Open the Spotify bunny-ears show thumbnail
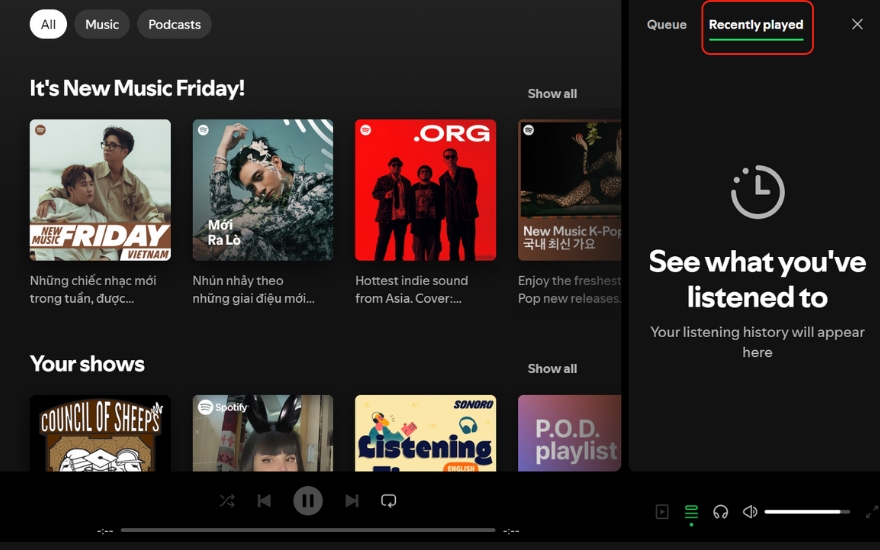 pyautogui.click(x=263, y=433)
